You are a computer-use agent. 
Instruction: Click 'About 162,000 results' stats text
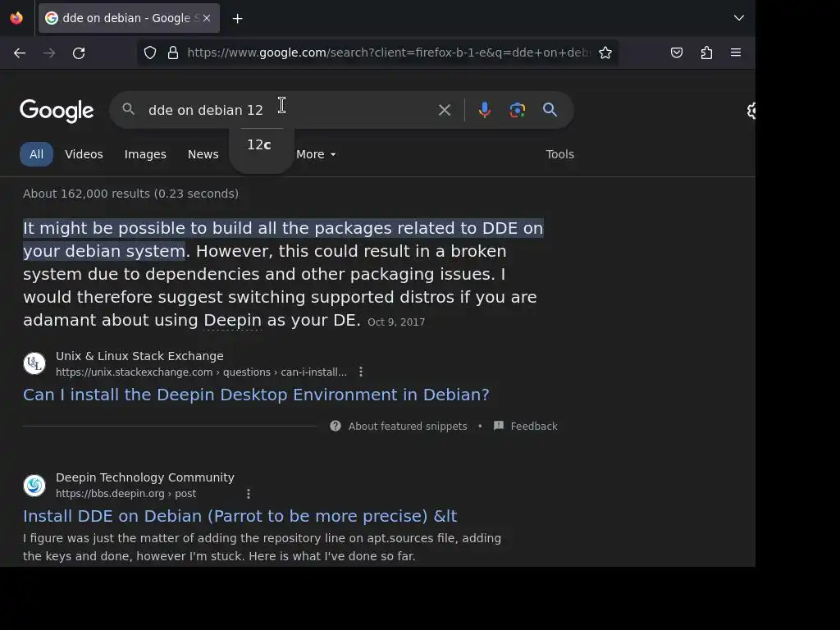(x=130, y=194)
